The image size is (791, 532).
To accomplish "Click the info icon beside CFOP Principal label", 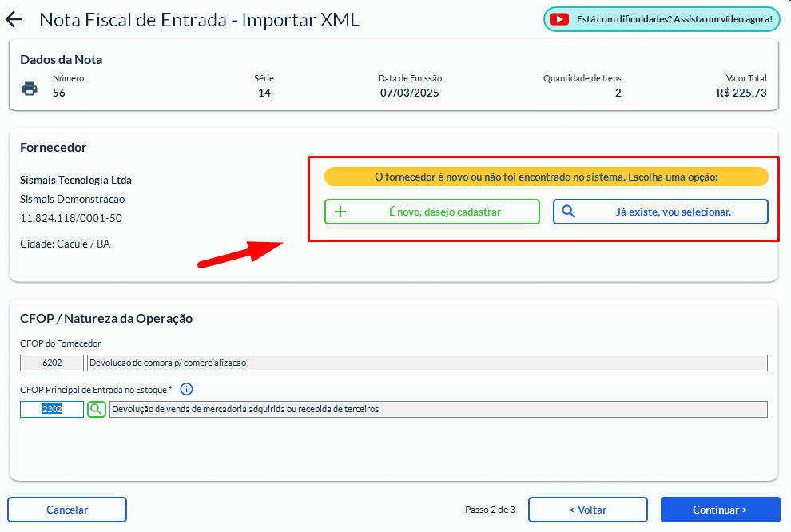I will 186,390.
